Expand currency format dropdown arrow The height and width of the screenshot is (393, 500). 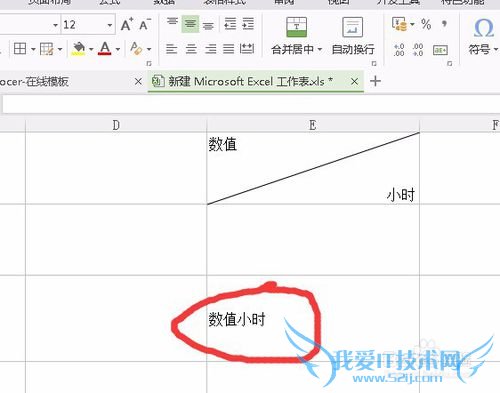click(412, 24)
